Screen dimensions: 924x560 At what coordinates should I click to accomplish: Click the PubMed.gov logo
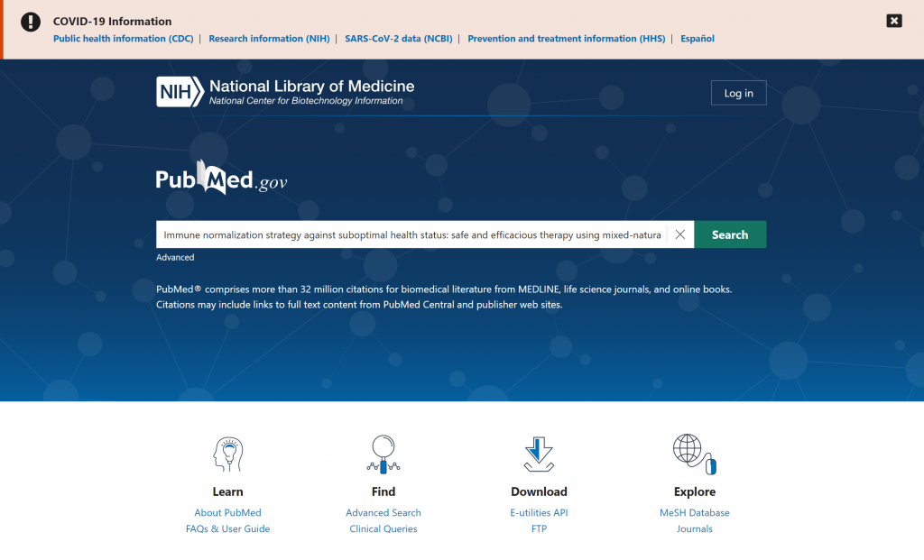(x=222, y=178)
